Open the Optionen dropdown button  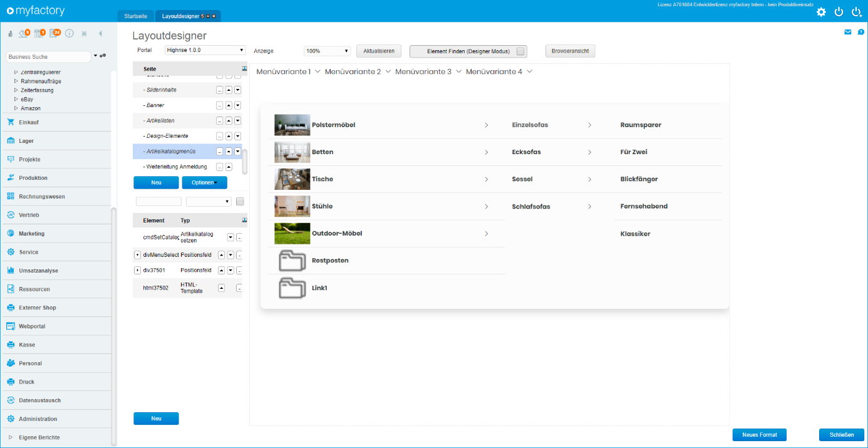click(x=204, y=182)
